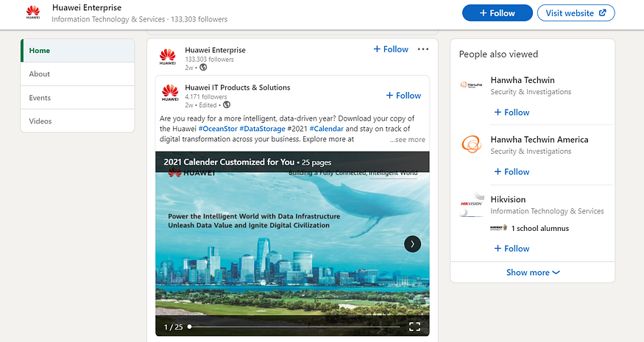
Task: Click the Hanwha Techwin America logo
Action: pos(472,144)
